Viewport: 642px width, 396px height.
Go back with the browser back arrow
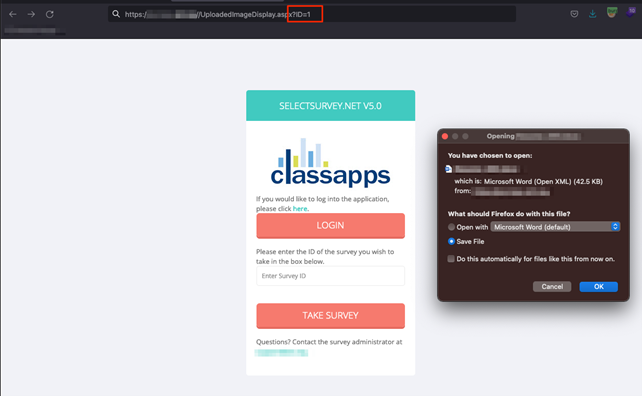click(x=13, y=14)
